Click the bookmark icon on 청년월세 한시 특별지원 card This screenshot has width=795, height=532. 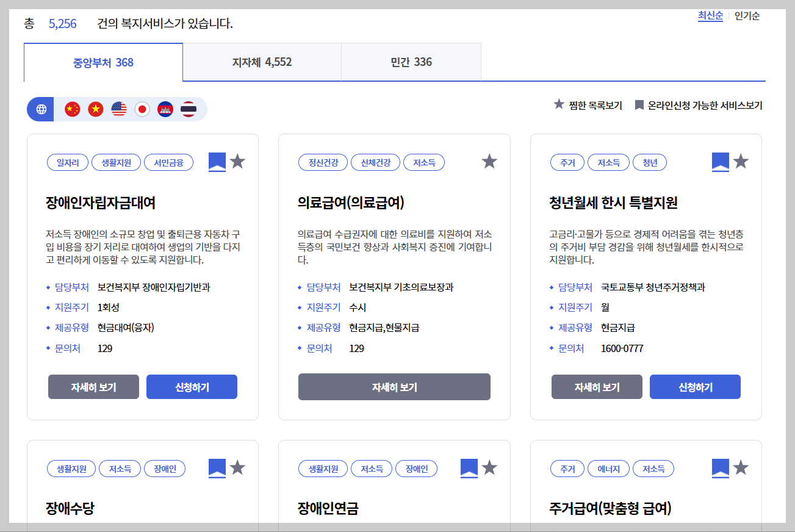coord(721,162)
